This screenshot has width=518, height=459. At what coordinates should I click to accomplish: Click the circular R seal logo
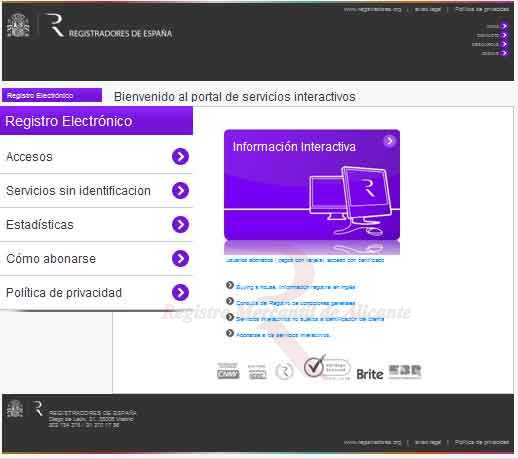284,371
